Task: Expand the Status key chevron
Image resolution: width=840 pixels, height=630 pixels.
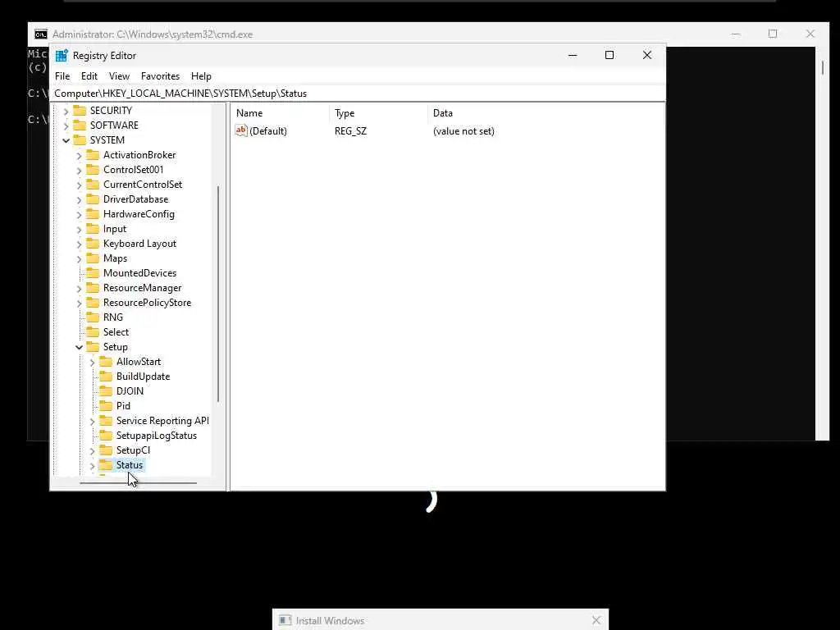Action: pos(92,466)
